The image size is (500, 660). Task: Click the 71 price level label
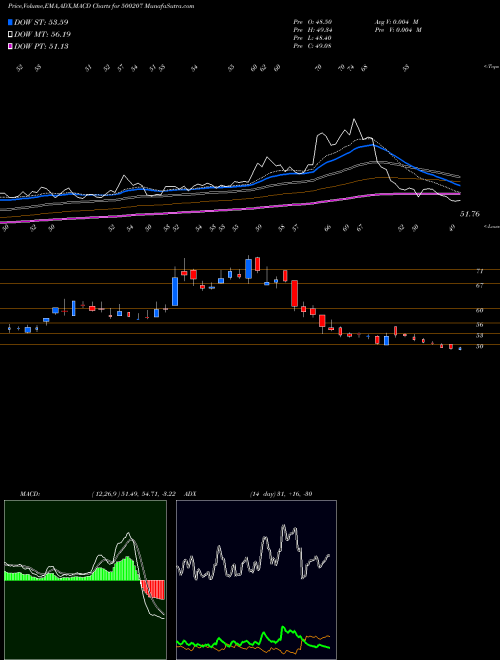[479, 271]
